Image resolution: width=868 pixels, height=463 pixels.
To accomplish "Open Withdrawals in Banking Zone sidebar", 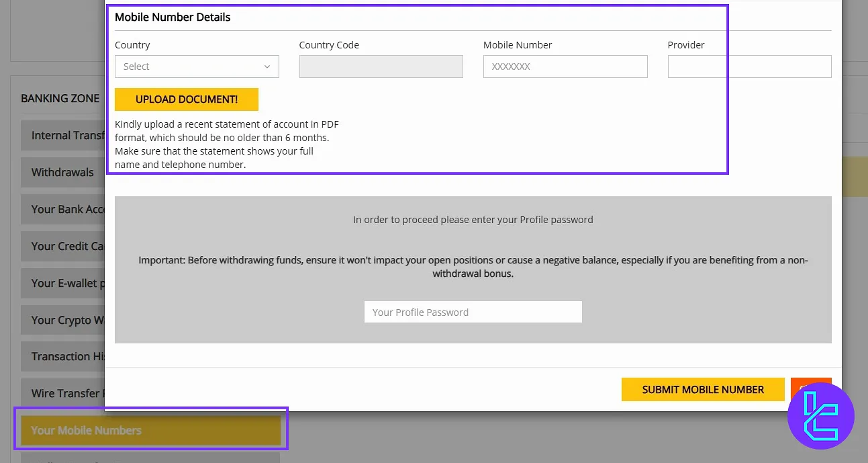I will 63,172.
